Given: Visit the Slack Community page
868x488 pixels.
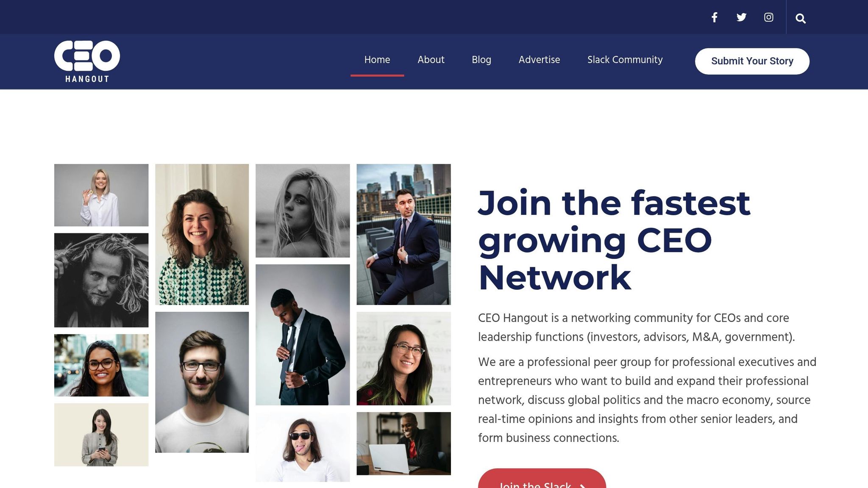Looking at the screenshot, I should point(625,60).
